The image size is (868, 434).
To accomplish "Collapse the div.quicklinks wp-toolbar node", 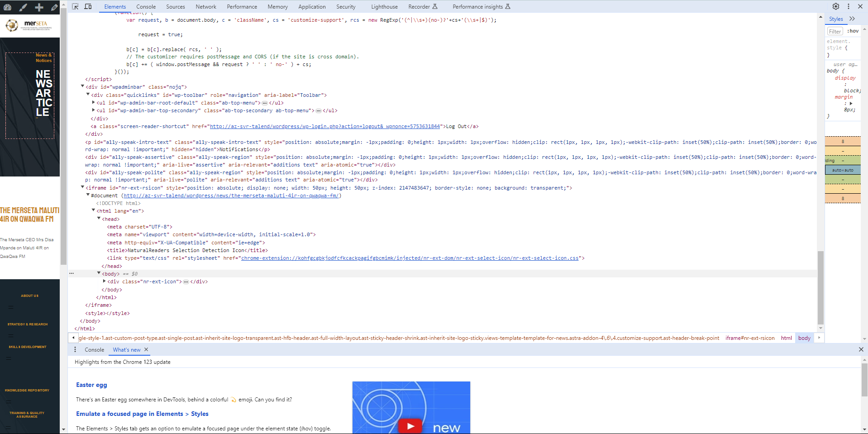I will coord(88,94).
